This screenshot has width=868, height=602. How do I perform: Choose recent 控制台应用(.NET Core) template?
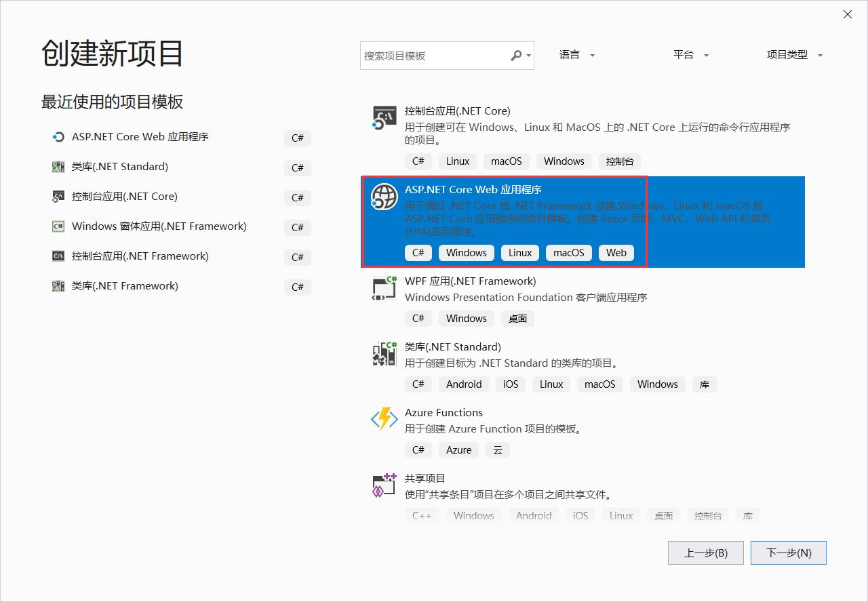coord(125,197)
